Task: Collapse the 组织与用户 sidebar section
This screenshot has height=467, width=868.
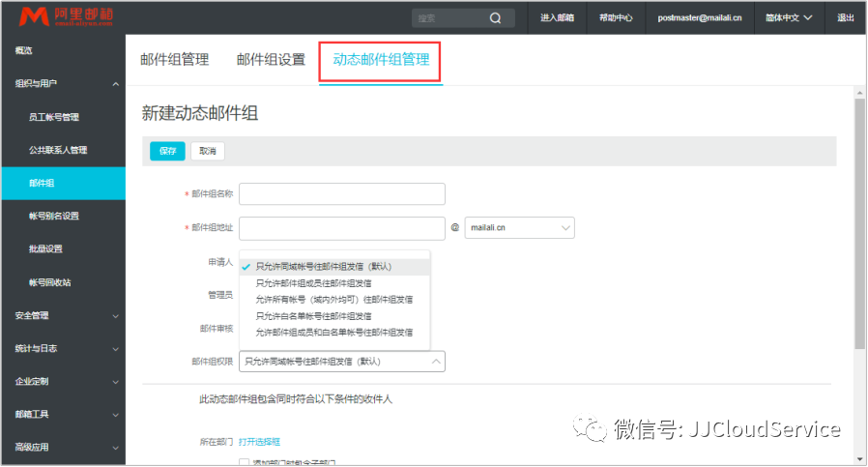Action: pyautogui.click(x=63, y=84)
